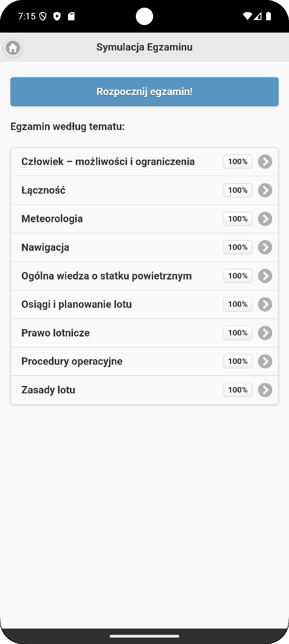Hit the chevron icon beside Nawigacja

[x=265, y=247]
